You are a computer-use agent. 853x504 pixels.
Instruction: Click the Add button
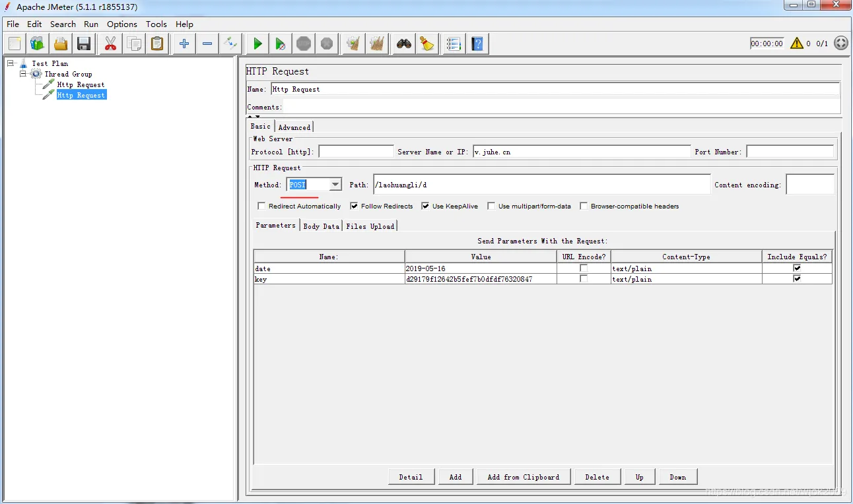[x=456, y=477]
